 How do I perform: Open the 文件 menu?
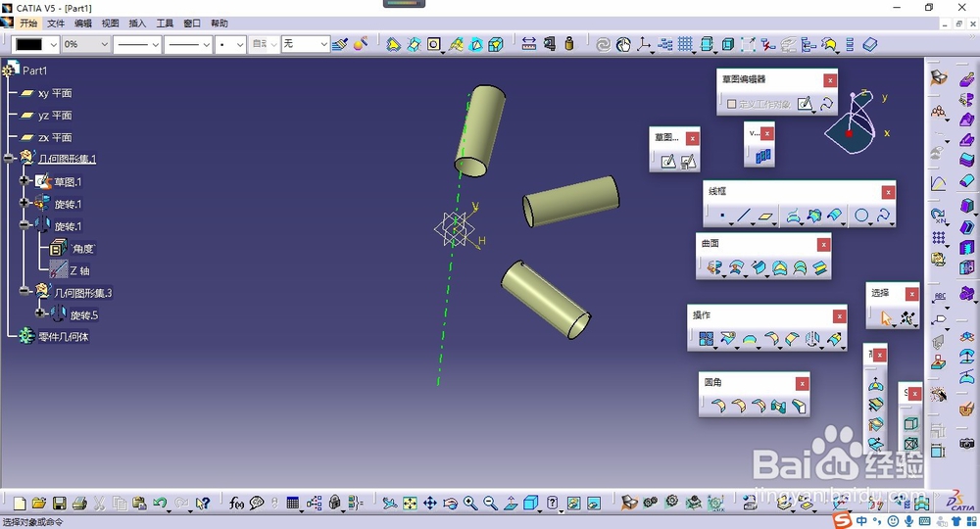tap(56, 24)
